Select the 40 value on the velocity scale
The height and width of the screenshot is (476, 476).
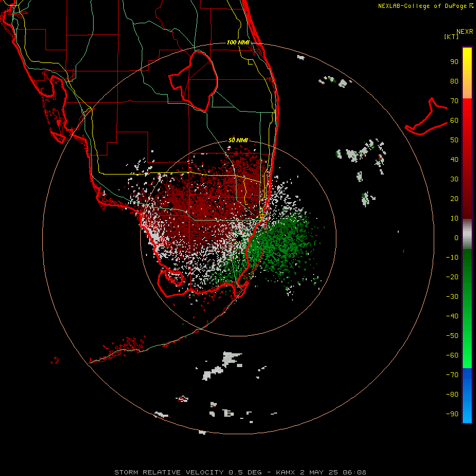pos(454,159)
